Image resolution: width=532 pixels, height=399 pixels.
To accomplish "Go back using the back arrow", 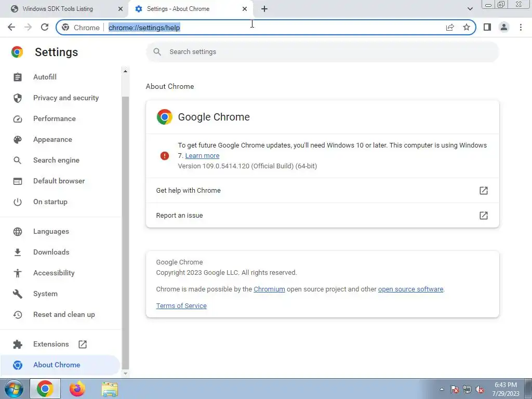I will pyautogui.click(x=11, y=27).
